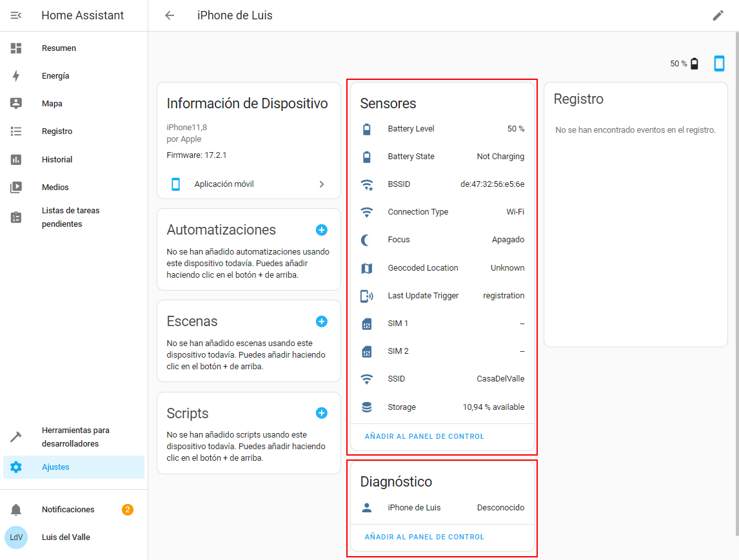
Task: Click BSSID wifi-star icon
Action: pos(367,184)
